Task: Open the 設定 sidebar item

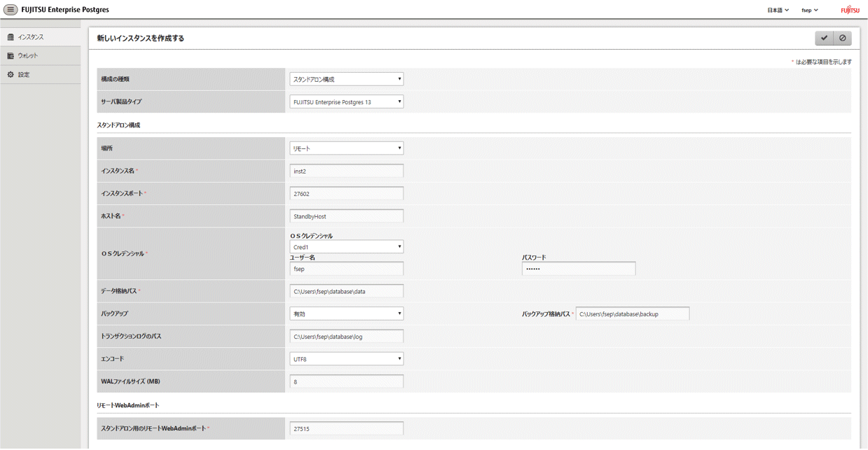Action: (x=40, y=74)
